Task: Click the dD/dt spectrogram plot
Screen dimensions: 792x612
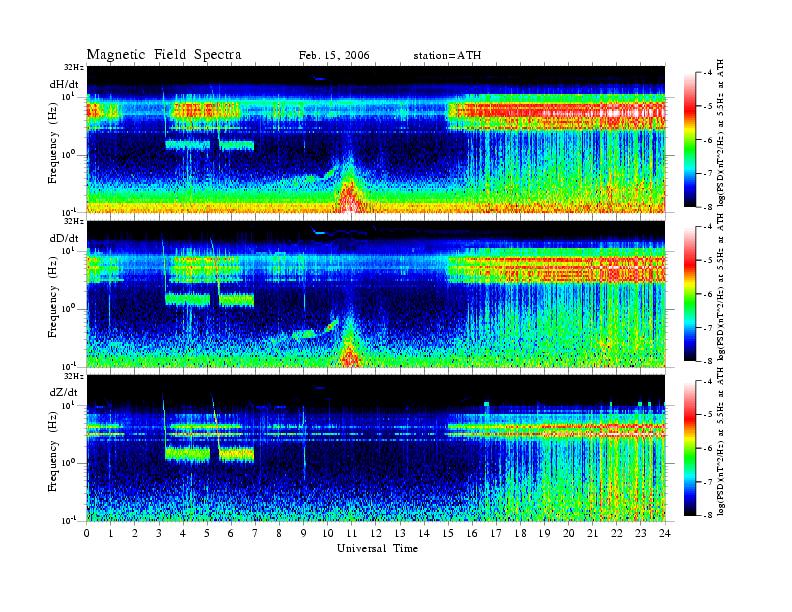Action: [376, 294]
